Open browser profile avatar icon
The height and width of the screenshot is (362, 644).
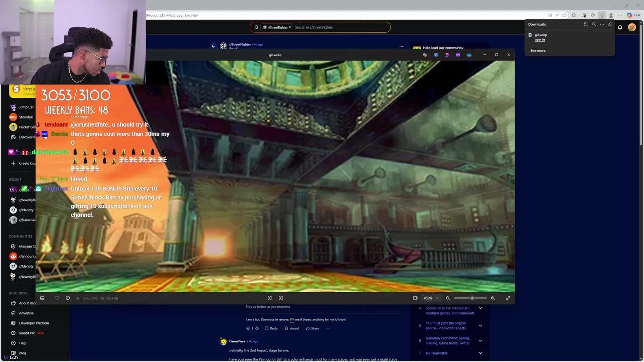coord(611,15)
